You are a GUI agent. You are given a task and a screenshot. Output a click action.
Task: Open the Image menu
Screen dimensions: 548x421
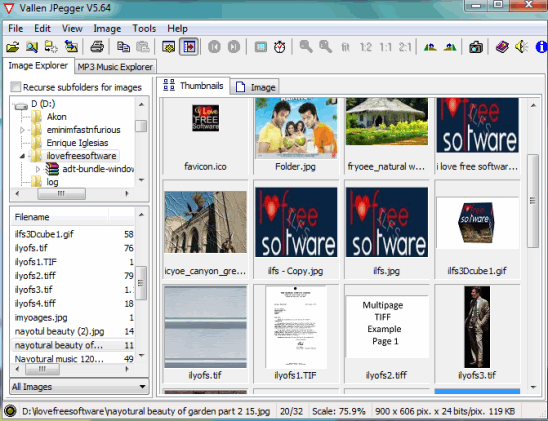107,28
